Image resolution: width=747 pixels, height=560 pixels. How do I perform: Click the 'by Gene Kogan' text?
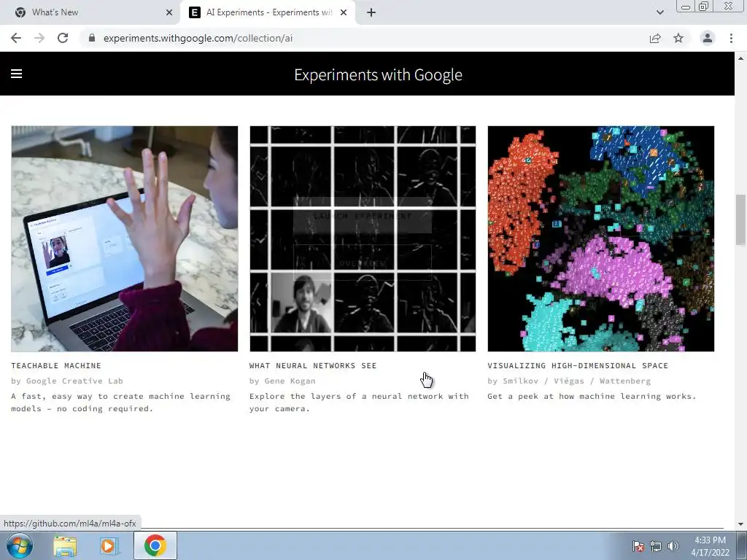[x=282, y=381]
